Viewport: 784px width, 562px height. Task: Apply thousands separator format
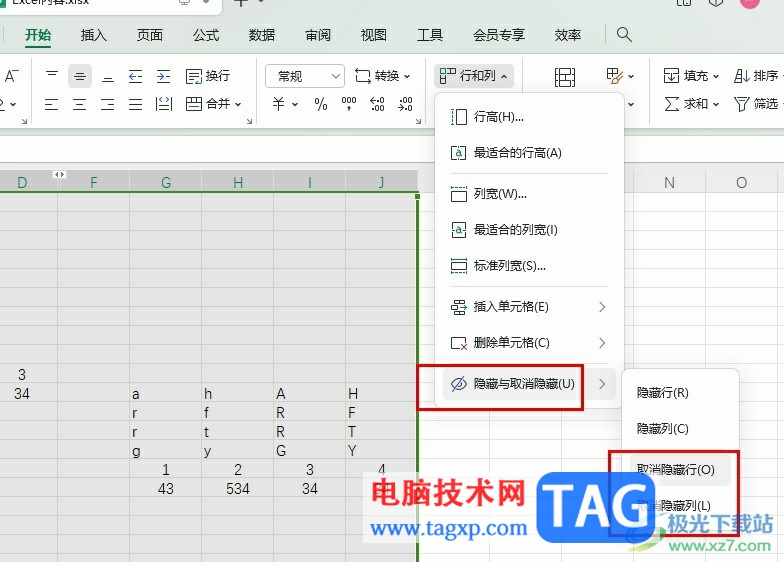pos(348,104)
